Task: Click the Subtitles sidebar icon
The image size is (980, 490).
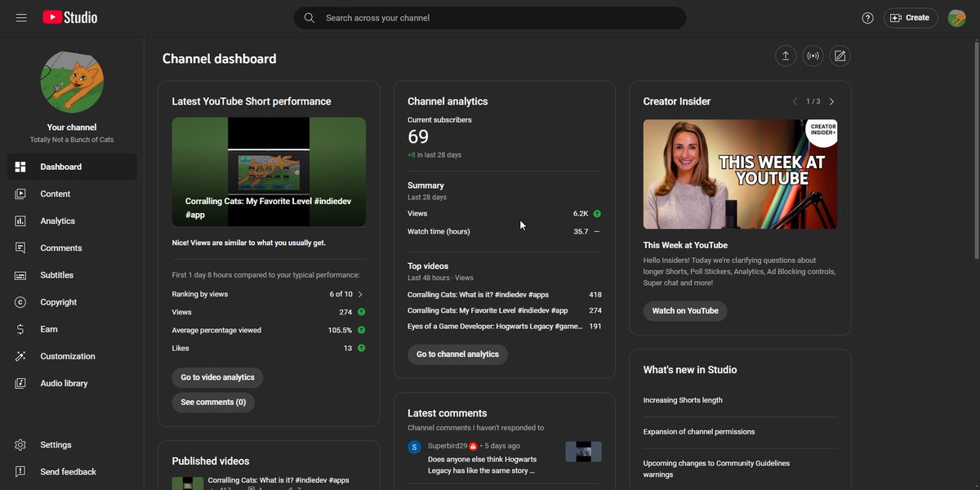Action: click(x=21, y=275)
